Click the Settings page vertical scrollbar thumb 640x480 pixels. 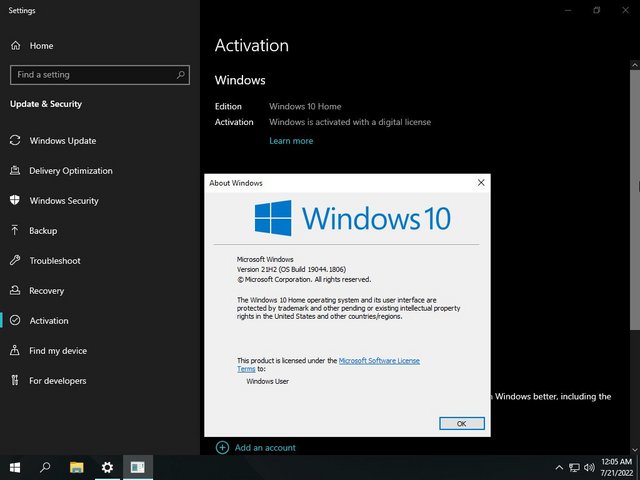(x=635, y=199)
